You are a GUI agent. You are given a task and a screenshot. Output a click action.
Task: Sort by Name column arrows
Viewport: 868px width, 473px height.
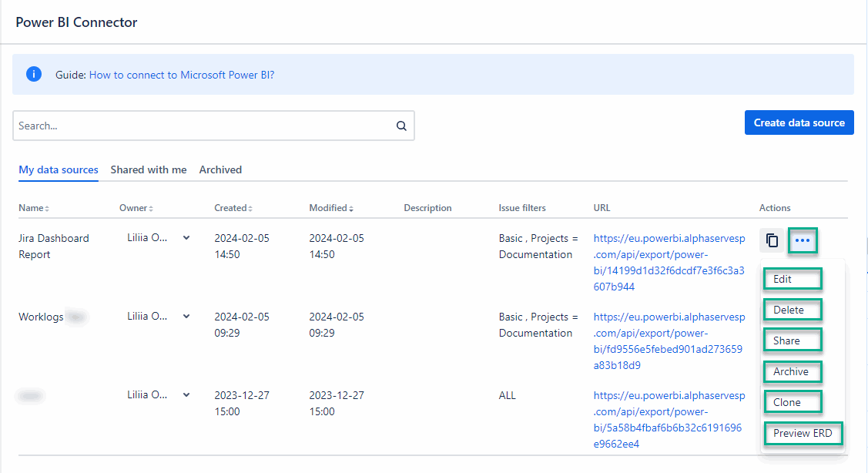pyautogui.click(x=47, y=209)
